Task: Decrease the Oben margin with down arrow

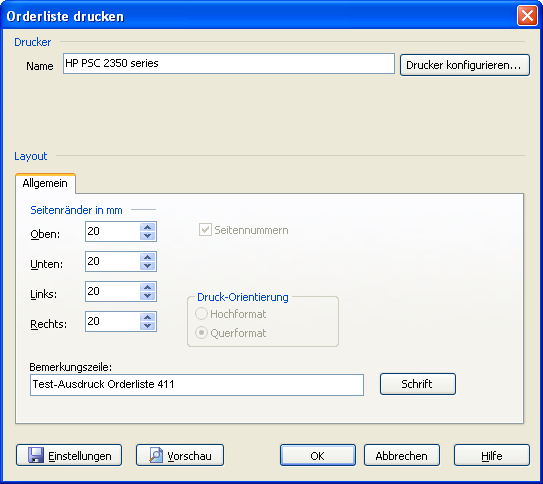Action: [148, 236]
